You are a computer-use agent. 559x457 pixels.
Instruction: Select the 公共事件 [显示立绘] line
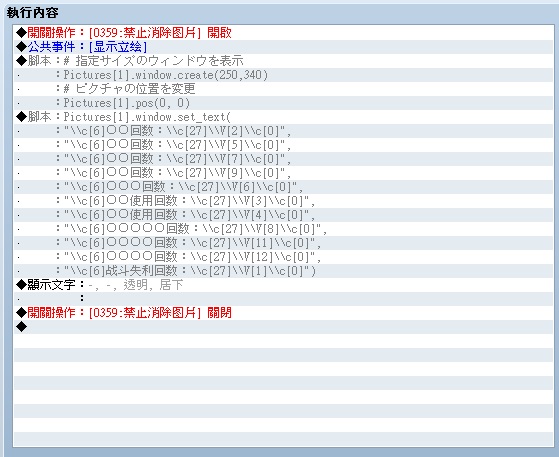(x=283, y=47)
